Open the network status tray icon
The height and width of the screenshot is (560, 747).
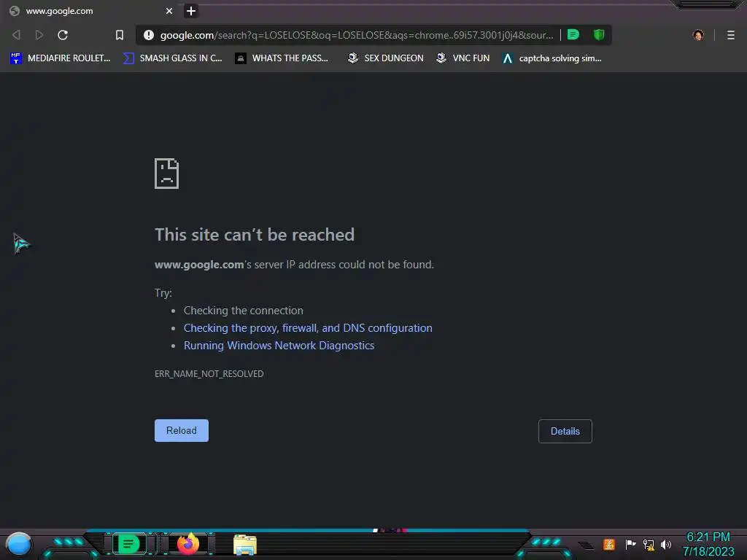pyautogui.click(x=649, y=544)
